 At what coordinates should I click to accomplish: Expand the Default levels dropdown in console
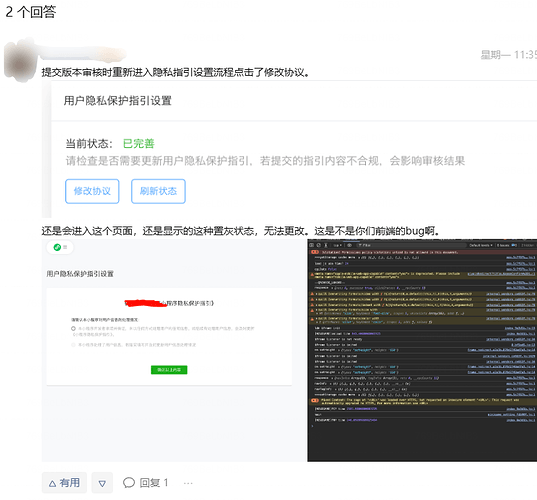coord(481,245)
